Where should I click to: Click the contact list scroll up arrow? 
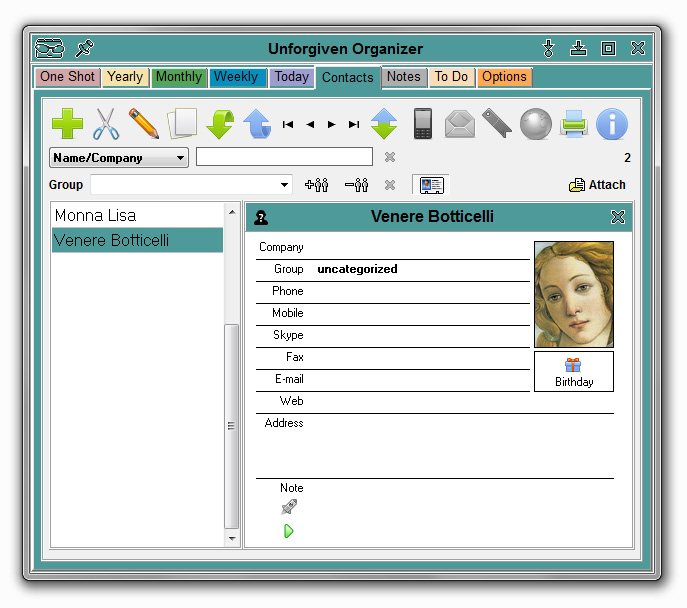(x=232, y=212)
